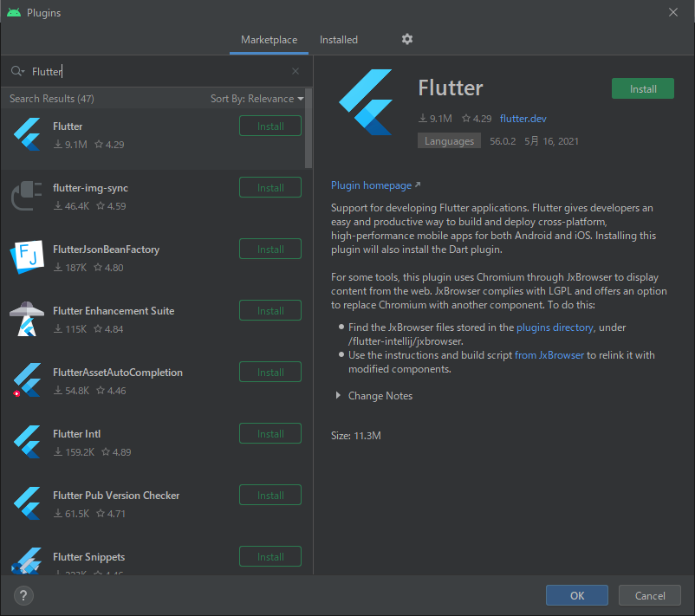Click the help question mark icon

tap(23, 595)
